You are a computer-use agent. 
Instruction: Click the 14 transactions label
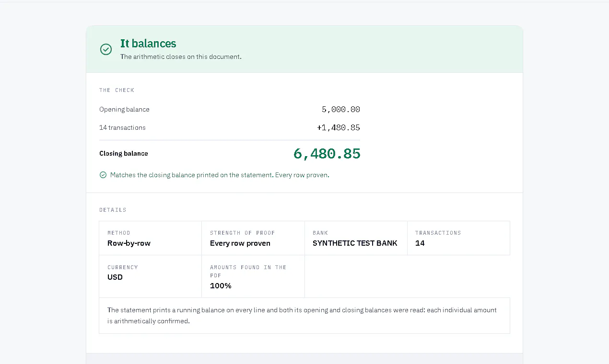click(122, 128)
